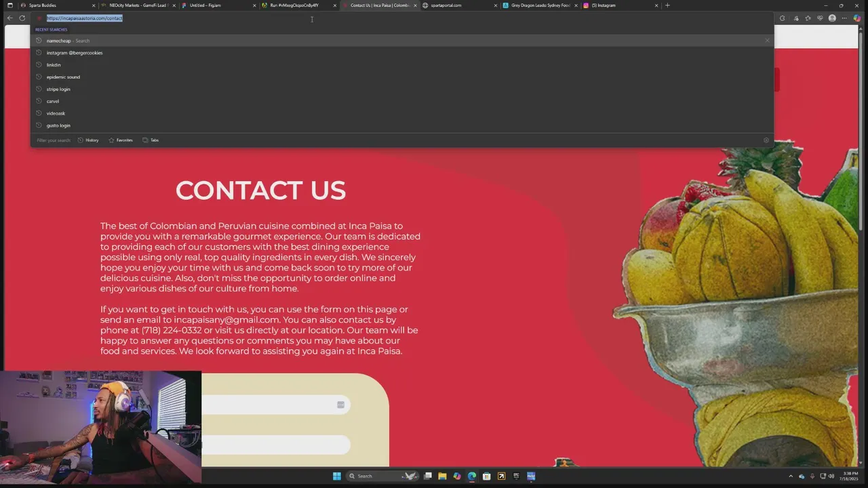Open the browser more options menu

(844, 18)
